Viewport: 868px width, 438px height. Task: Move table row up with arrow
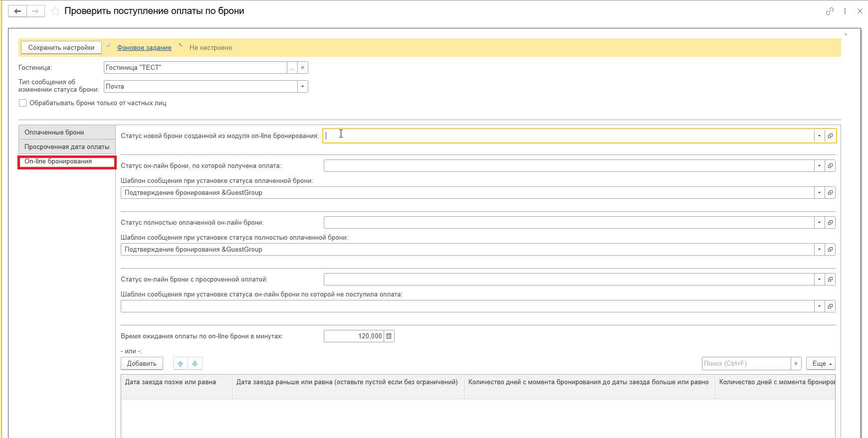point(181,363)
